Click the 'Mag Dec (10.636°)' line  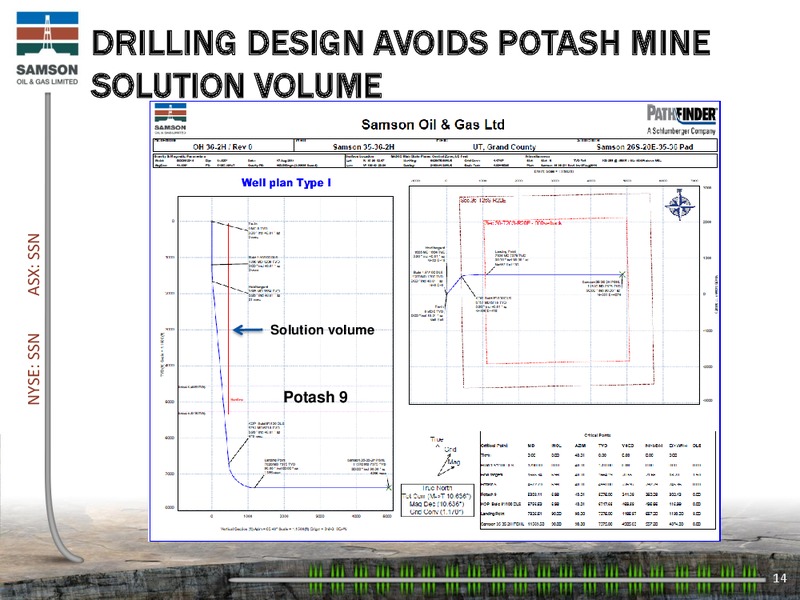click(437, 504)
